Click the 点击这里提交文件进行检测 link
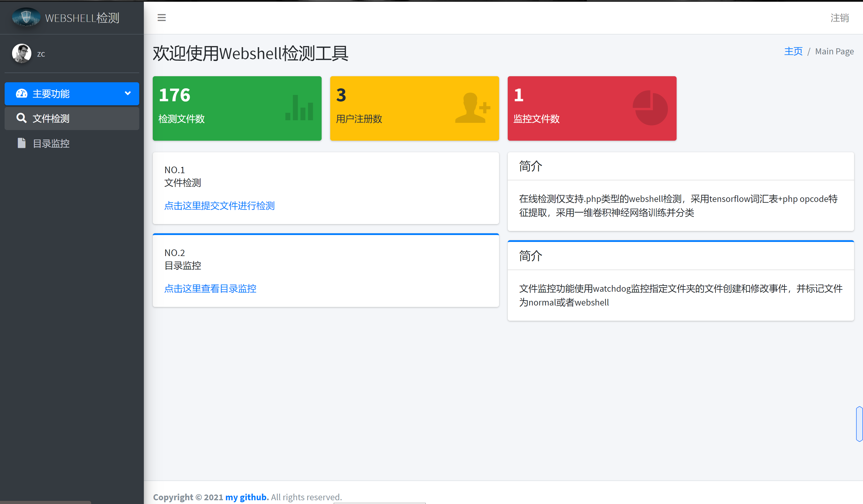This screenshot has height=504, width=863. tap(219, 205)
